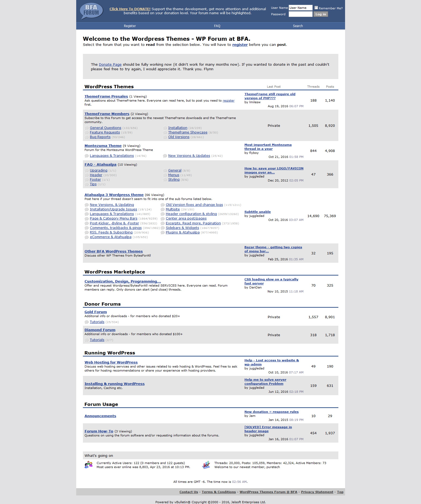Screen dimensions: 421x504
Task: Open the ThemeFrame Presales forum
Action: pos(106,96)
